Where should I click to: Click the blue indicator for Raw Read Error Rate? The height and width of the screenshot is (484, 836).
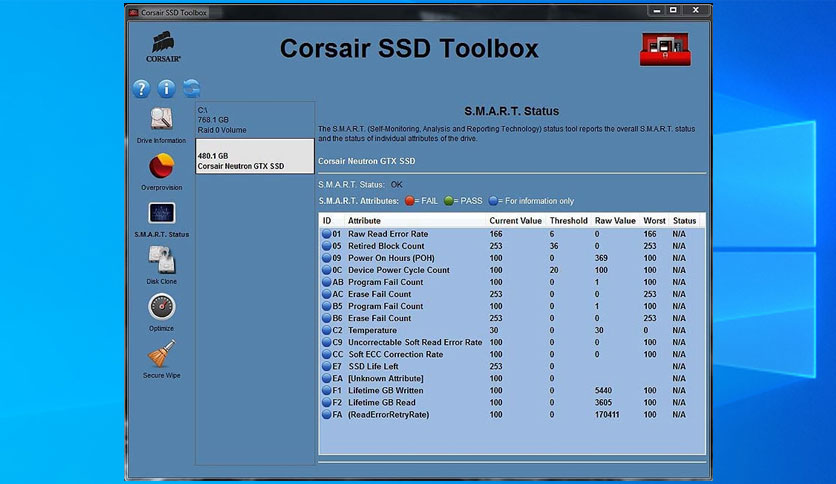[x=326, y=234]
